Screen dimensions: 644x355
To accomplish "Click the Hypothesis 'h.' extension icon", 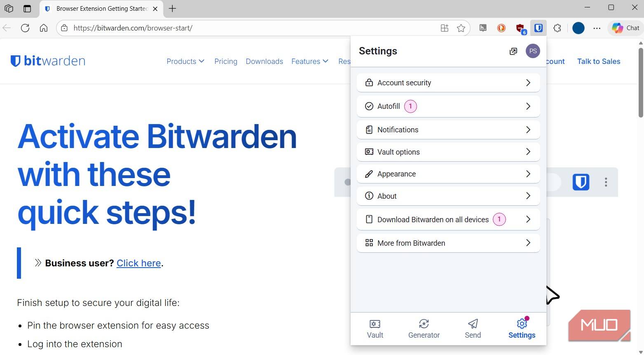I will (x=483, y=28).
